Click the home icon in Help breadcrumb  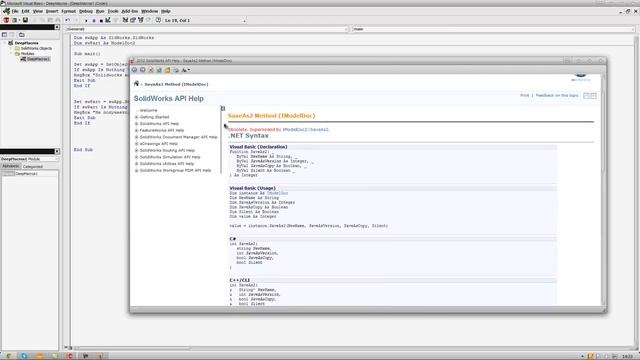click(136, 84)
